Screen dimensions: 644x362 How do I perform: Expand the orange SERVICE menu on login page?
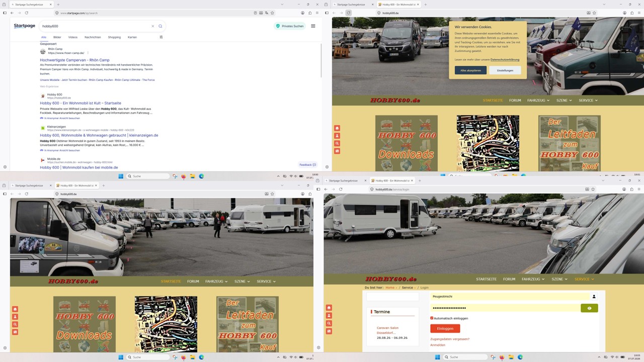(x=584, y=279)
